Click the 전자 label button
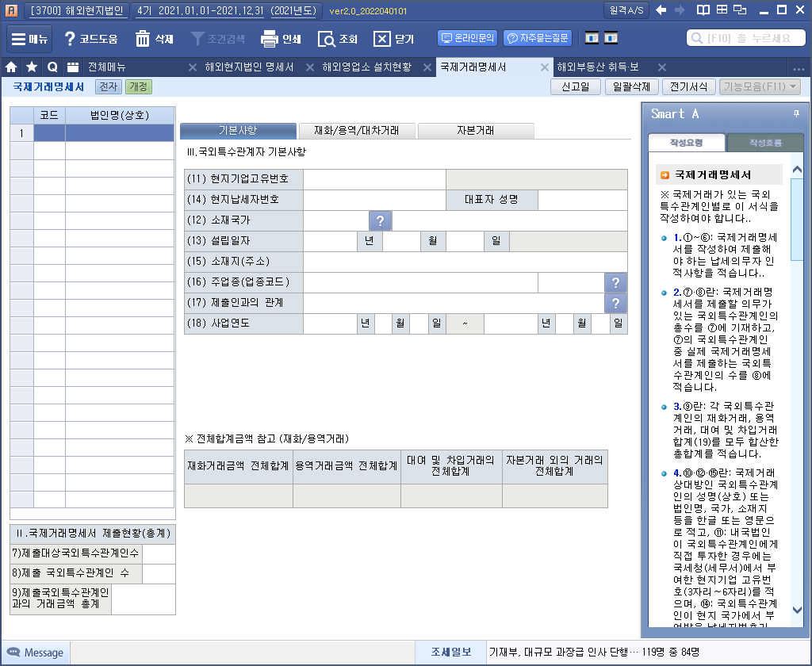 [108, 86]
